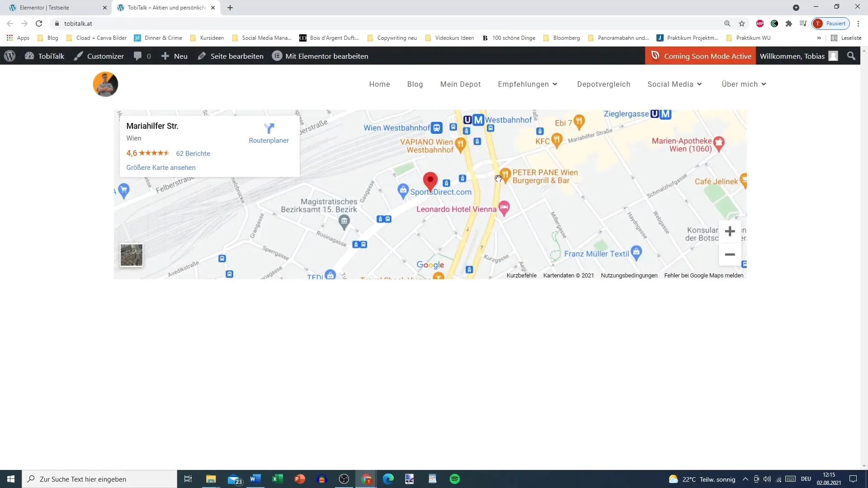Open the Willkommen, Tobias account menu
The width and height of the screenshot is (868, 488).
[x=799, y=56]
